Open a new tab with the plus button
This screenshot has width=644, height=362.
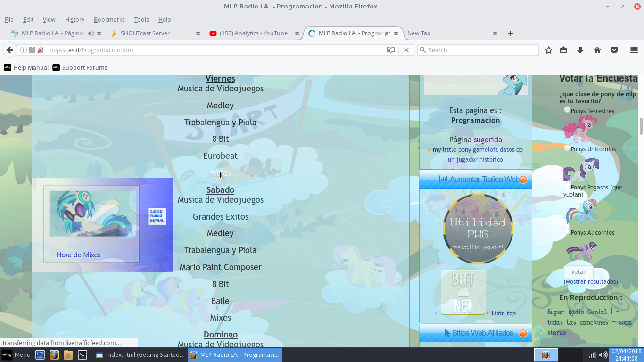click(510, 33)
